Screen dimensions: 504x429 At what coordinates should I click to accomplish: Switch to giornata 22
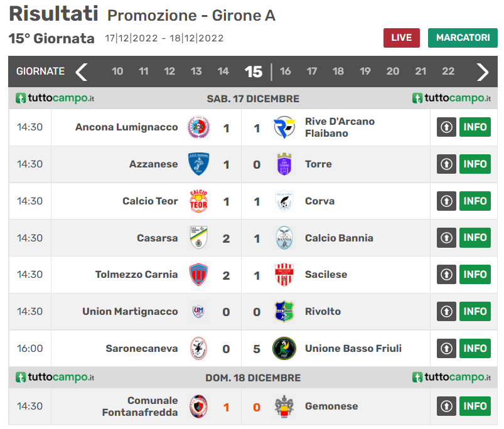point(448,71)
